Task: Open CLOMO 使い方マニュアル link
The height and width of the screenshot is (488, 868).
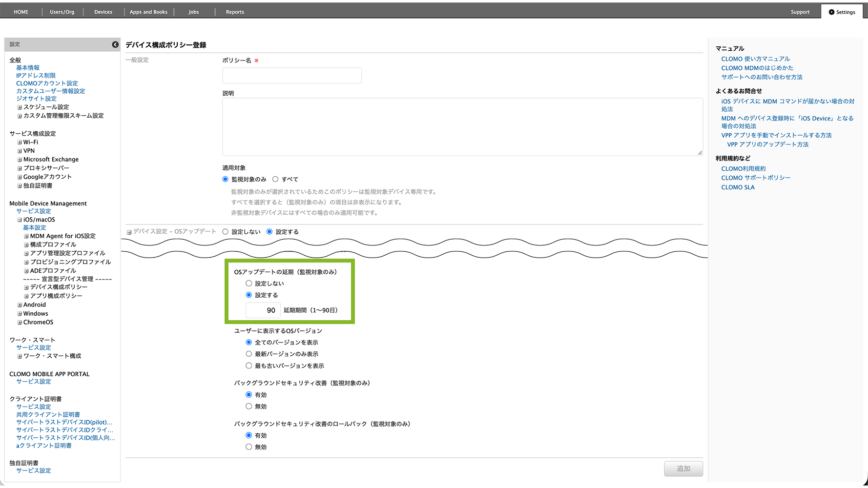Action: point(755,59)
